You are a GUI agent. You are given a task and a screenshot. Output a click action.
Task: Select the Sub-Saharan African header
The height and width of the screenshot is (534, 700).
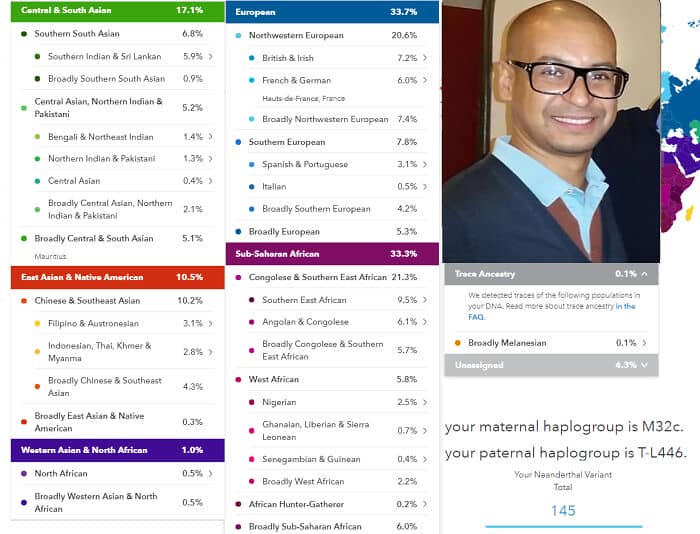click(x=331, y=254)
